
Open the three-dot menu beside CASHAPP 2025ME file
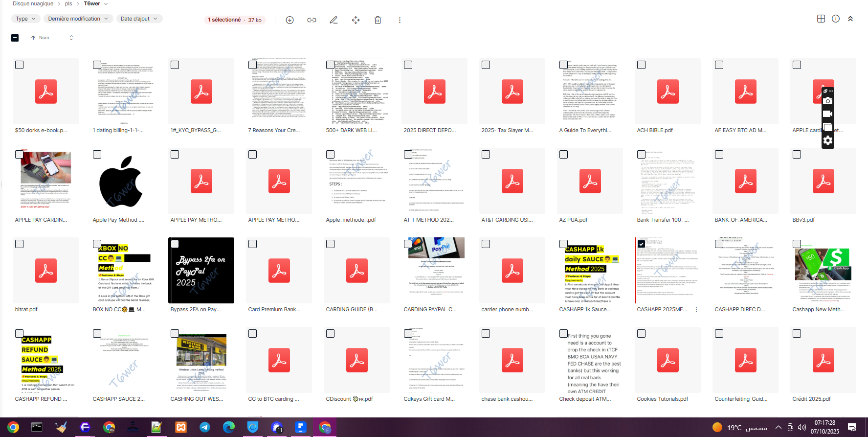tap(696, 309)
